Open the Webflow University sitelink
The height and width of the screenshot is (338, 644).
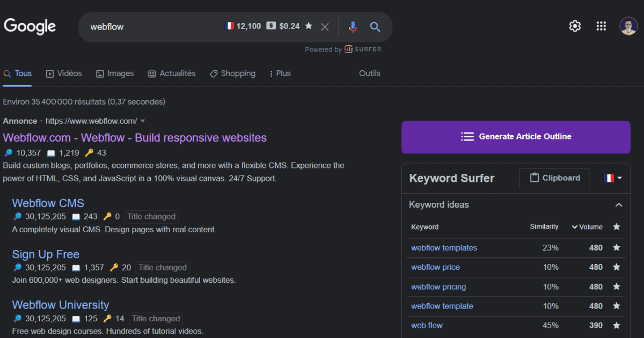tap(61, 305)
